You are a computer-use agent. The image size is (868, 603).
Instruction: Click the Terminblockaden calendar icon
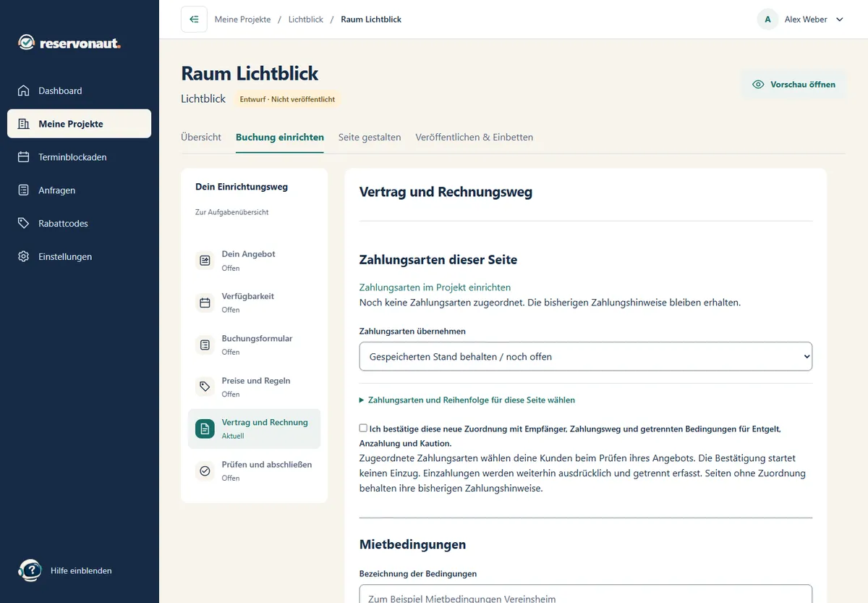(x=24, y=157)
